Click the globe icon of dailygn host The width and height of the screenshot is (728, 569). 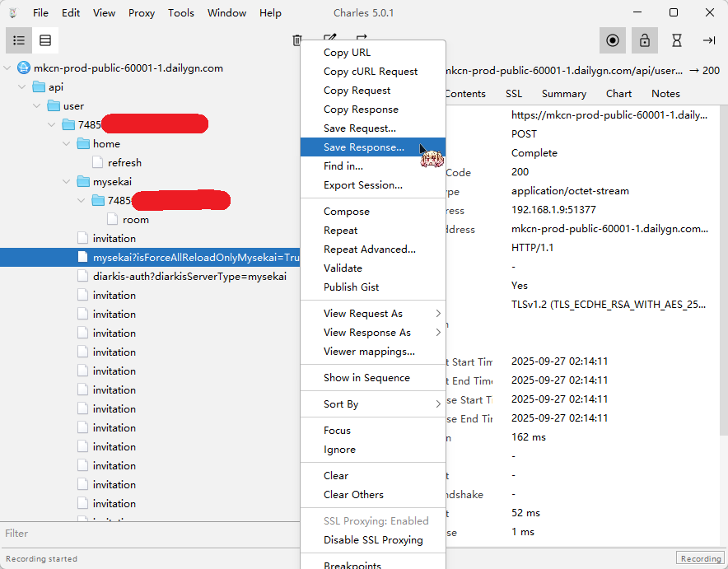[24, 68]
